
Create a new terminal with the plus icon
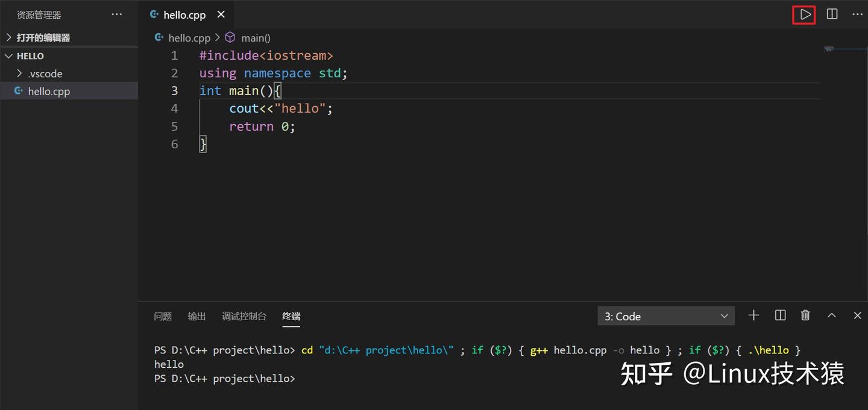point(753,315)
